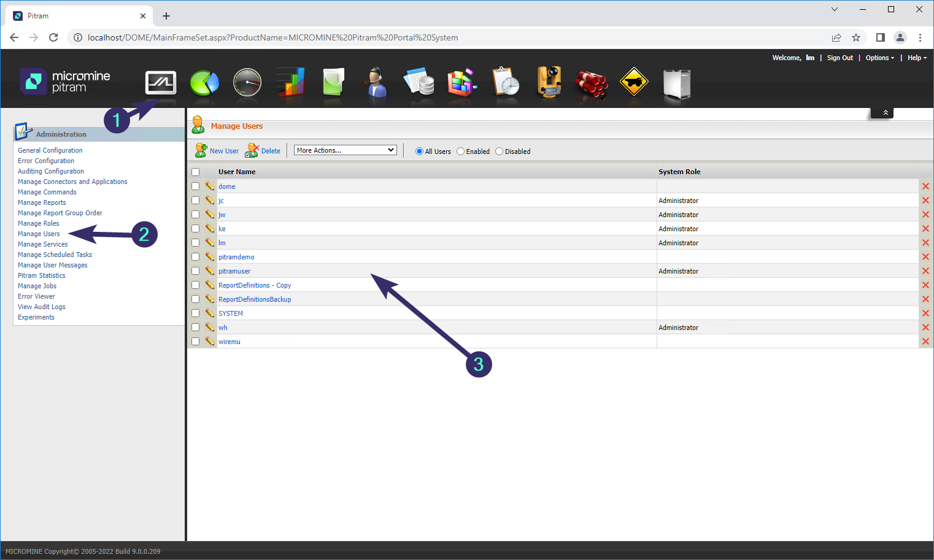Select the All Users radio button
The height and width of the screenshot is (560, 934).
click(419, 151)
